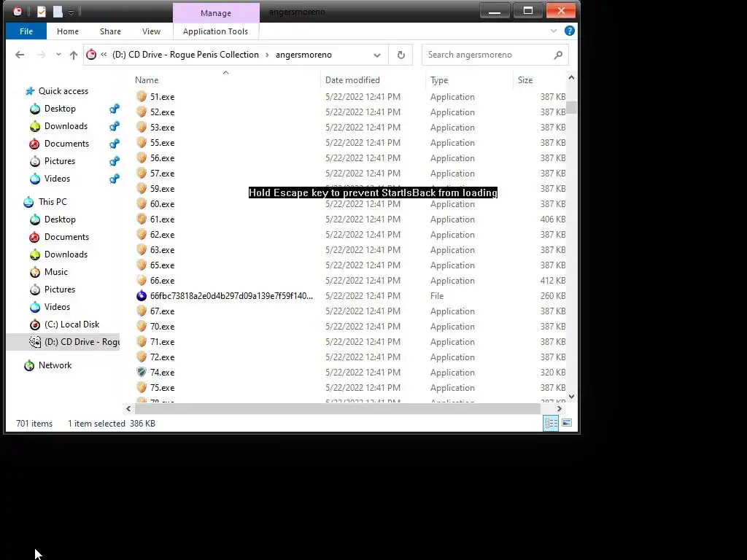Click the Manage contextual tab

[216, 13]
